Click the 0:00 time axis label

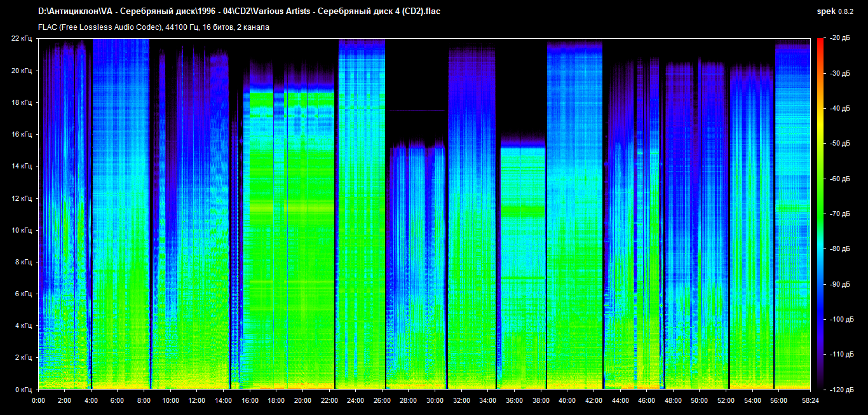[38, 400]
